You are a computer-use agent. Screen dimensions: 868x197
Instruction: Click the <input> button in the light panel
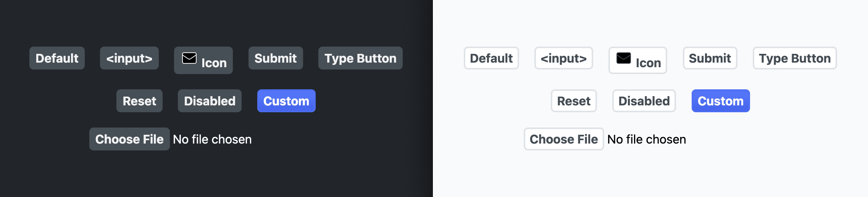564,58
